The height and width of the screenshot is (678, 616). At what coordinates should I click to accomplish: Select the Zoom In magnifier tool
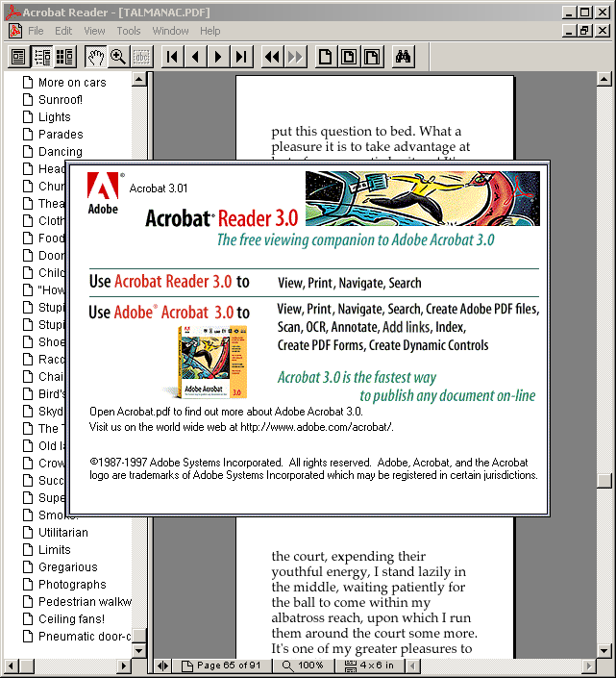tap(118, 57)
